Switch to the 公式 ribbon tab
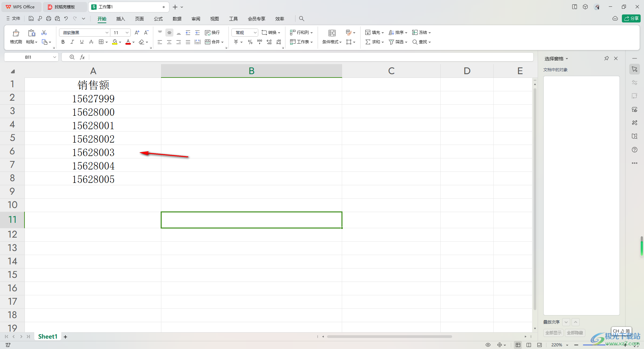 point(158,19)
